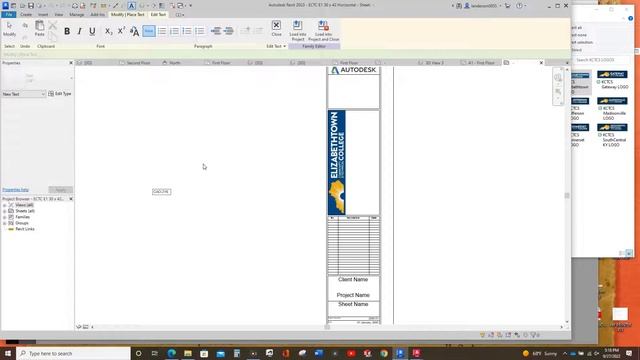Screen dimensions: 640x360
Task: Expand the Sheets (all) tree node
Action: pos(4,211)
